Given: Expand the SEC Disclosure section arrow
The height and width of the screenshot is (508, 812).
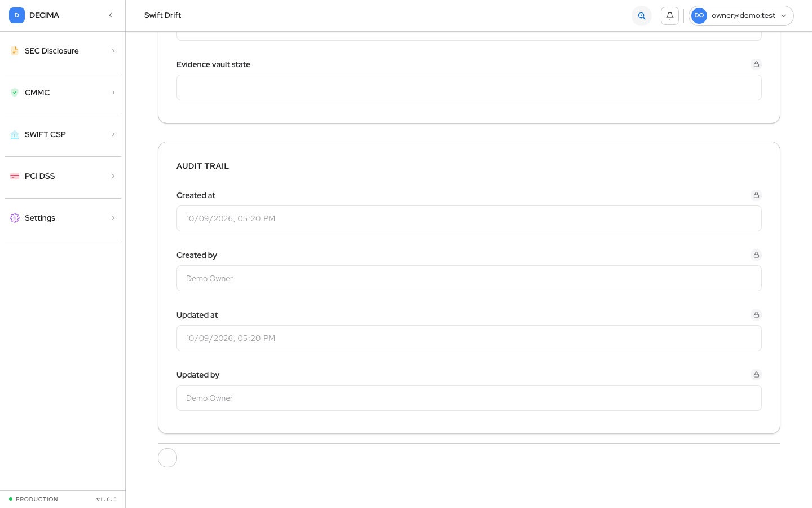Looking at the screenshot, I should click(x=113, y=51).
